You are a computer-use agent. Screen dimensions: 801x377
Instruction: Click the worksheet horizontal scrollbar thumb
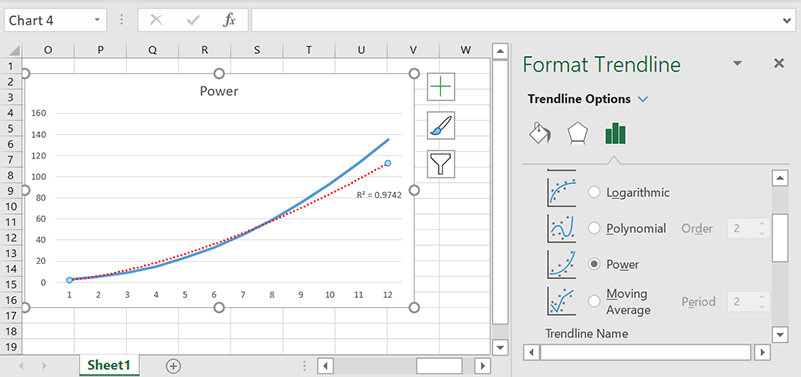pyautogui.click(x=439, y=366)
